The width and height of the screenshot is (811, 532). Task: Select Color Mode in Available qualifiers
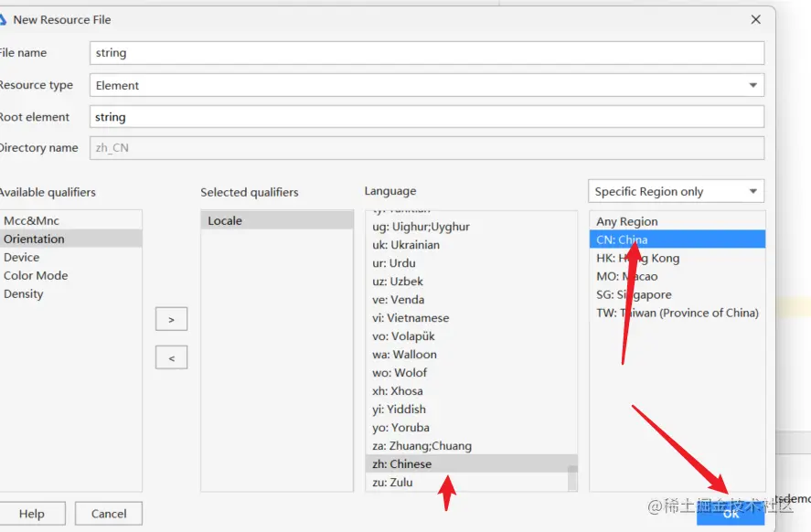point(70,275)
